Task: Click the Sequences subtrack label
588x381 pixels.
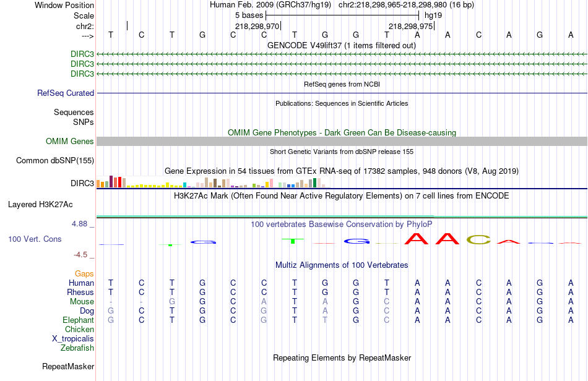Action: 74,112
